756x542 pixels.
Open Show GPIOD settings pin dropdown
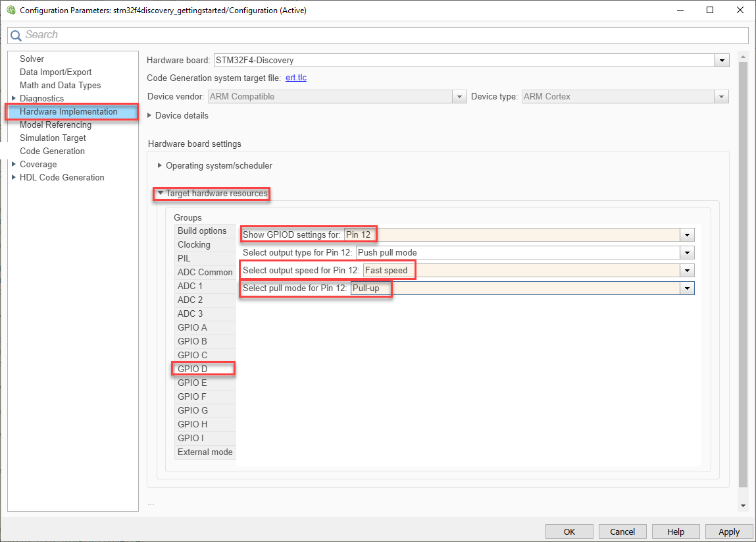(688, 235)
